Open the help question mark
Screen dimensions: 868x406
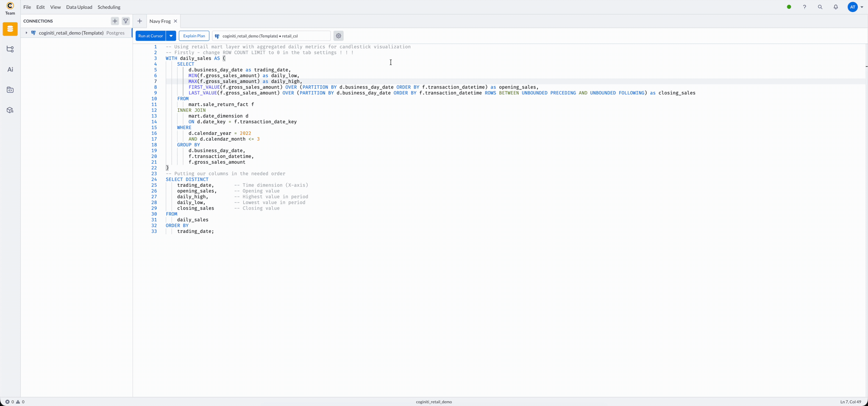click(804, 7)
